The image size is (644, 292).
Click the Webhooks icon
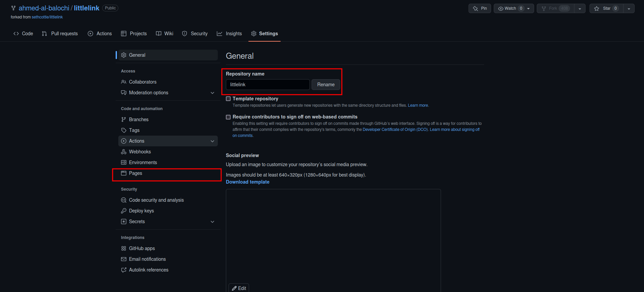124,152
